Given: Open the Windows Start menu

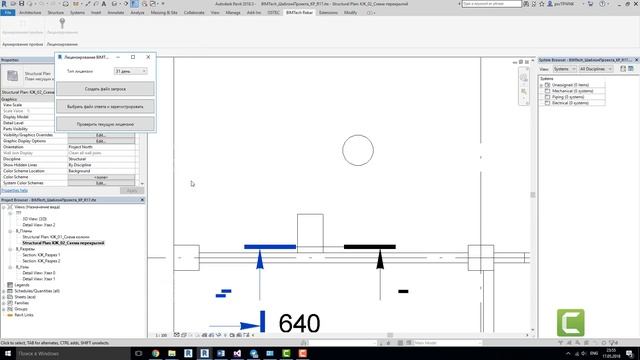Looking at the screenshot, I should (x=7, y=353).
